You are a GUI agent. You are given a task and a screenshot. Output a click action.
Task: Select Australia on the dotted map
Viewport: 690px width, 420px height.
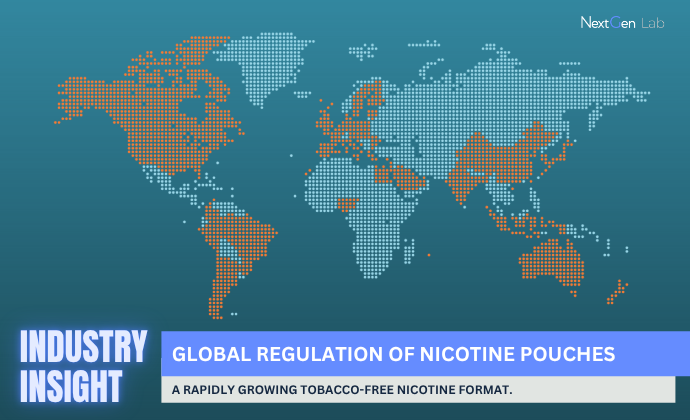coord(548,258)
